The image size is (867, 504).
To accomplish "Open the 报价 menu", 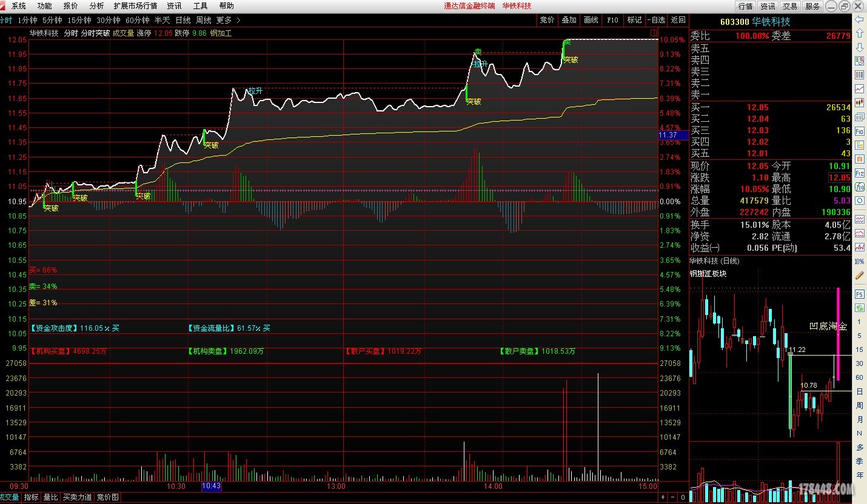I will pyautogui.click(x=70, y=6).
